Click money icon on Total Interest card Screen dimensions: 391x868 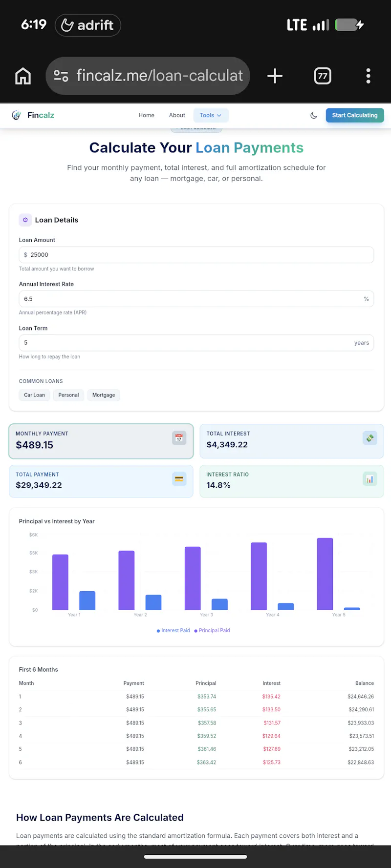(370, 438)
